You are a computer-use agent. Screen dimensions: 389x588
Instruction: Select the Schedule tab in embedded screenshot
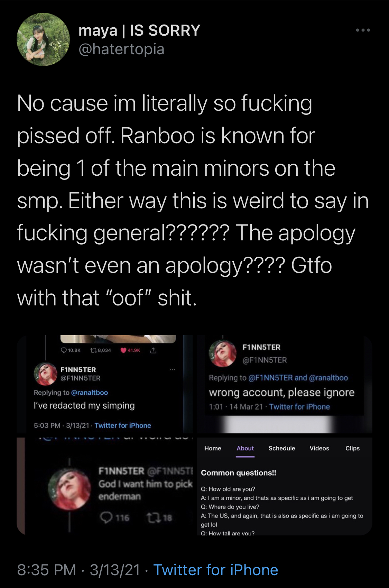(282, 448)
